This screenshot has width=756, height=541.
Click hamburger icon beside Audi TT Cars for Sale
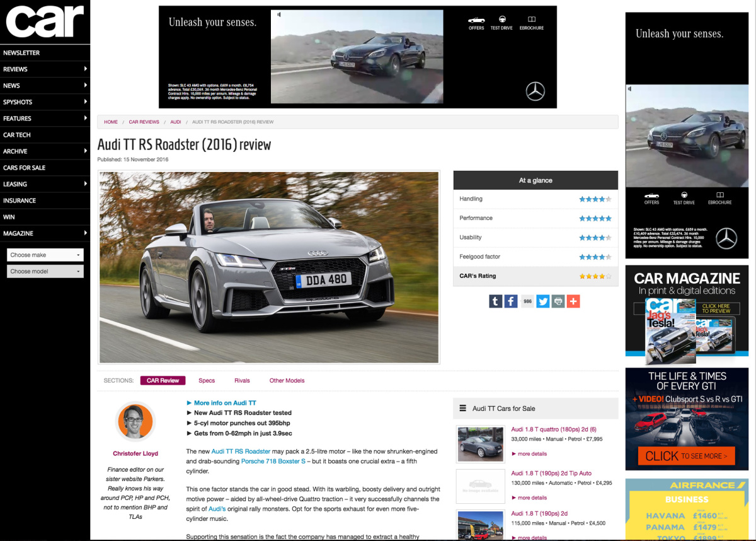463,408
